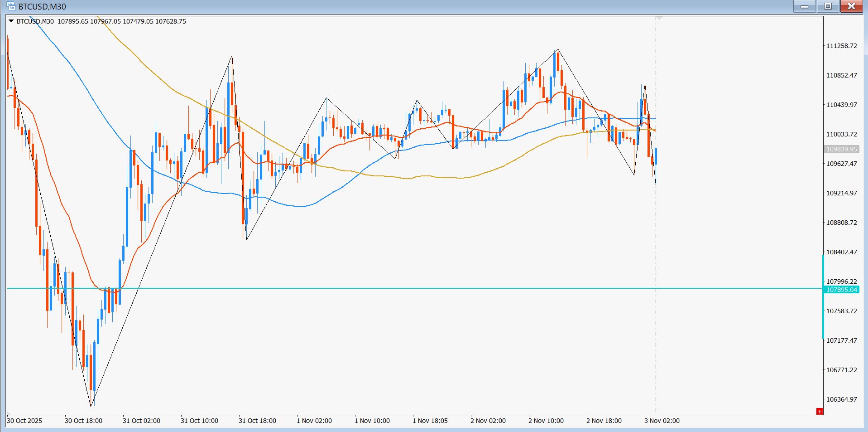Click the 1 Nov 10:00 time label
Viewport: 868px width, 432px height.
point(372,421)
